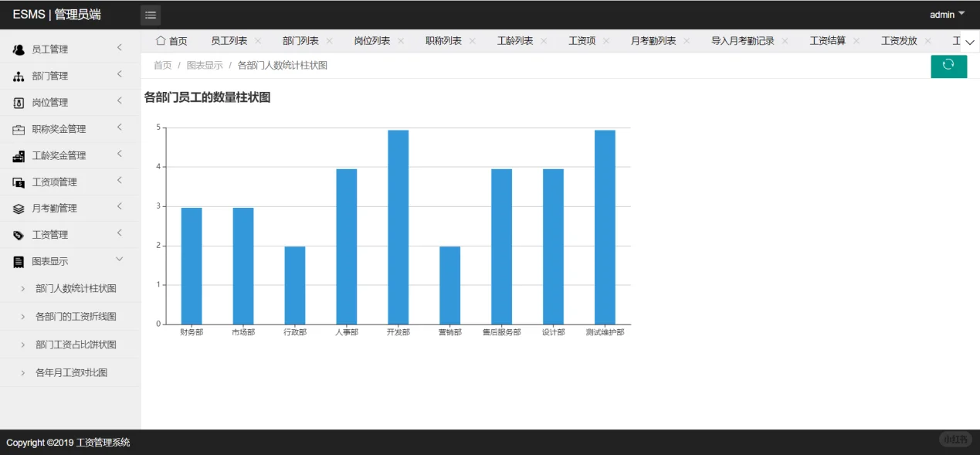Click the 职称奖金管理 briefcase icon
The image size is (980, 455).
19,128
